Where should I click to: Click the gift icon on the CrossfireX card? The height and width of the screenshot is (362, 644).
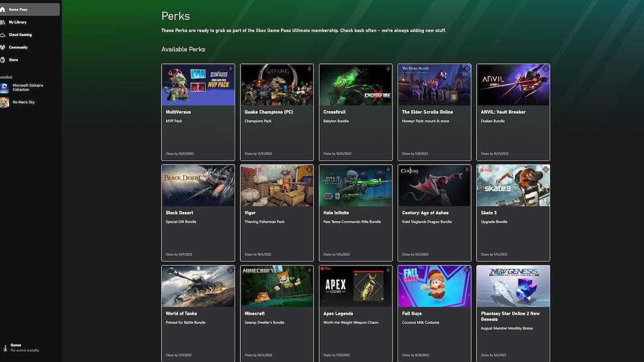(x=388, y=68)
